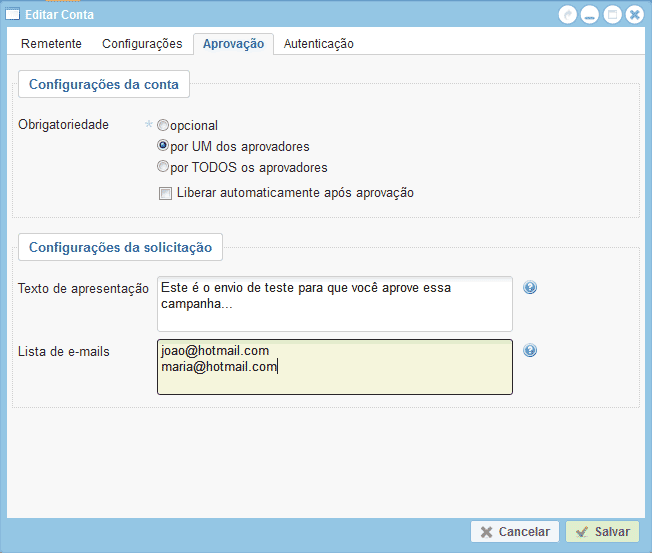Minimize the Editar Conta window
Viewport: 652px width, 553px height.
(590, 14)
